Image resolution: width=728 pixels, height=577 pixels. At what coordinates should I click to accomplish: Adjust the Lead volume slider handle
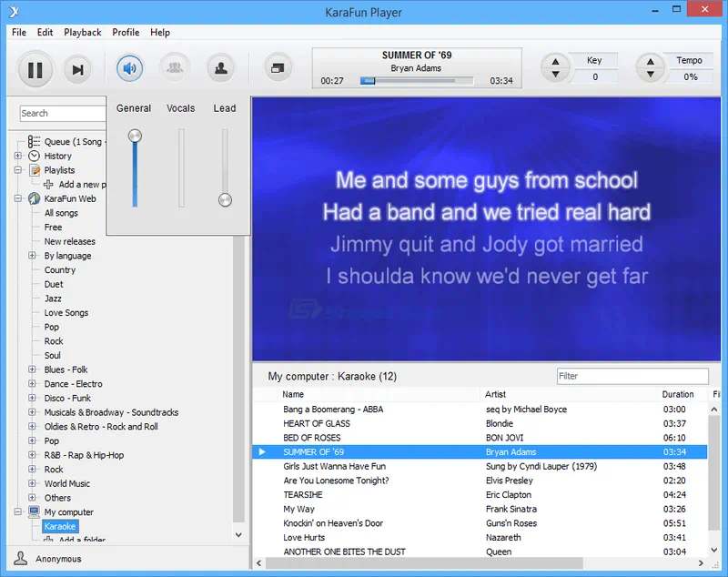(x=225, y=200)
